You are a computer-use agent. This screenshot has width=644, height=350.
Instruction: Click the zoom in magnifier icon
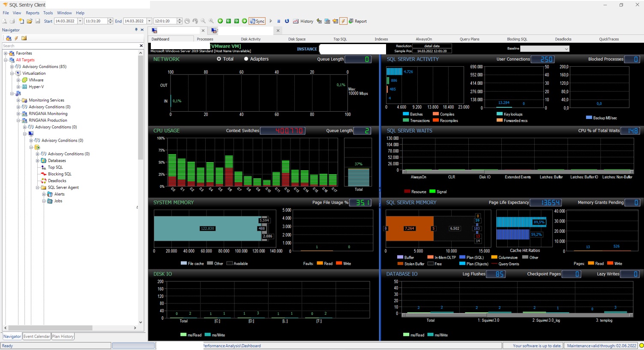[211, 21]
